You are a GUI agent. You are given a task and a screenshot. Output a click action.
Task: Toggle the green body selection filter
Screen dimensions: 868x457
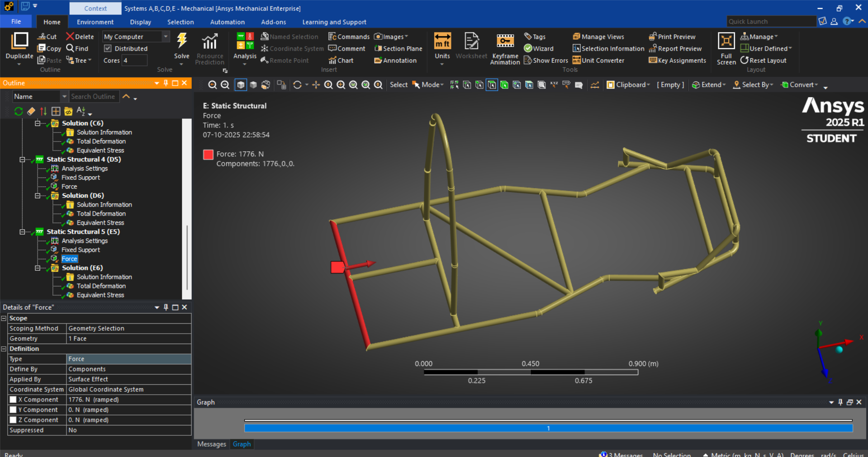click(504, 85)
